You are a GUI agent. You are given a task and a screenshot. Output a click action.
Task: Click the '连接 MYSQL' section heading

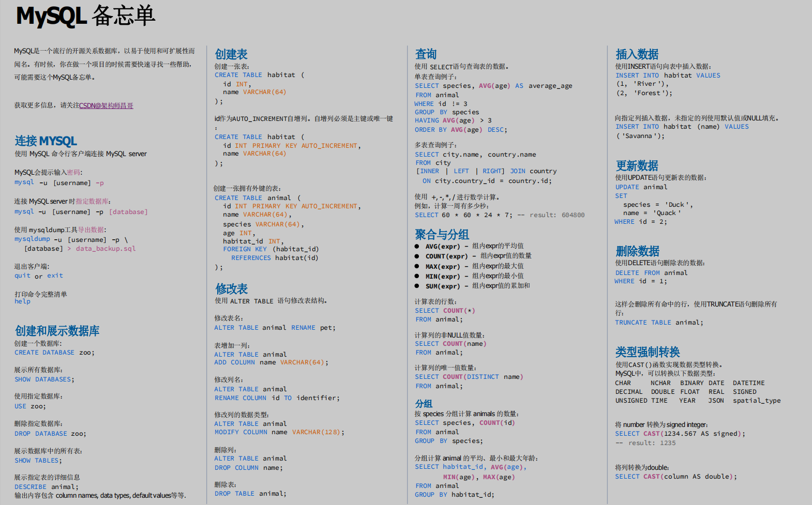pyautogui.click(x=46, y=141)
